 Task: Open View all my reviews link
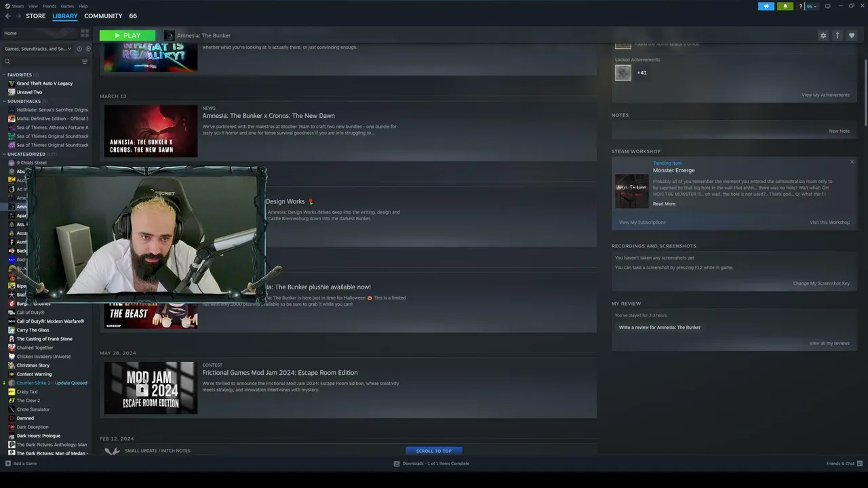(829, 343)
